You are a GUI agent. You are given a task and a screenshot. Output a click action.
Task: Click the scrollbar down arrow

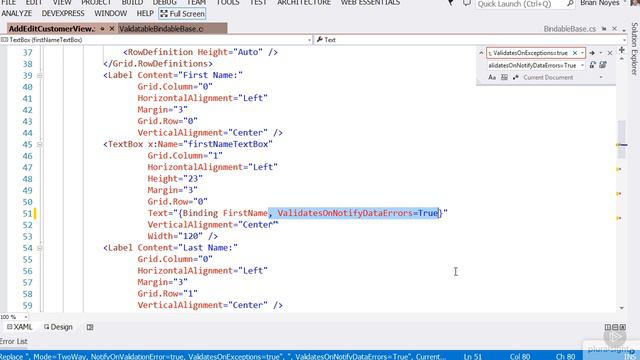click(x=622, y=308)
